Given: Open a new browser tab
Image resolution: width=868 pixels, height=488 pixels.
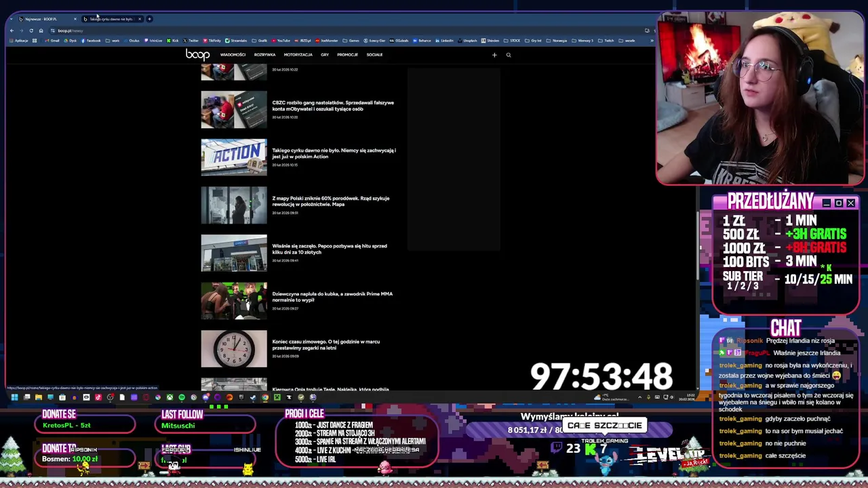Looking at the screenshot, I should pos(149,19).
